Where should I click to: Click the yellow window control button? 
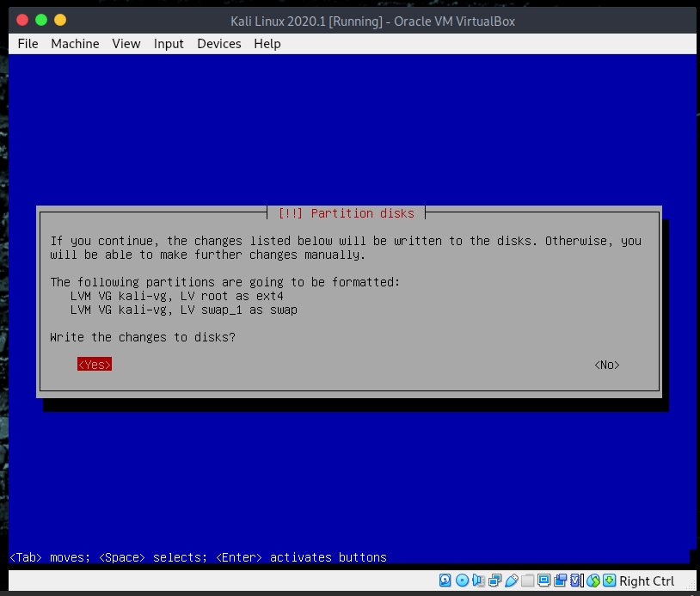click(60, 20)
